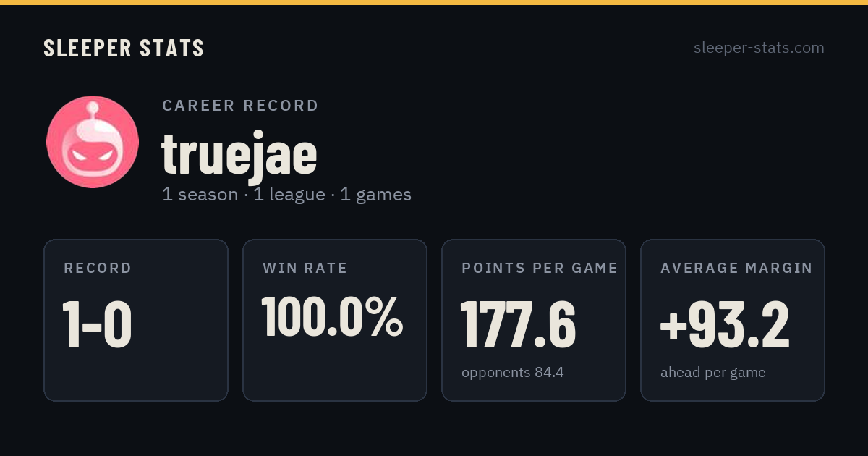Click the POINTS PER GAME label
The image size is (868, 456).
[x=540, y=269]
